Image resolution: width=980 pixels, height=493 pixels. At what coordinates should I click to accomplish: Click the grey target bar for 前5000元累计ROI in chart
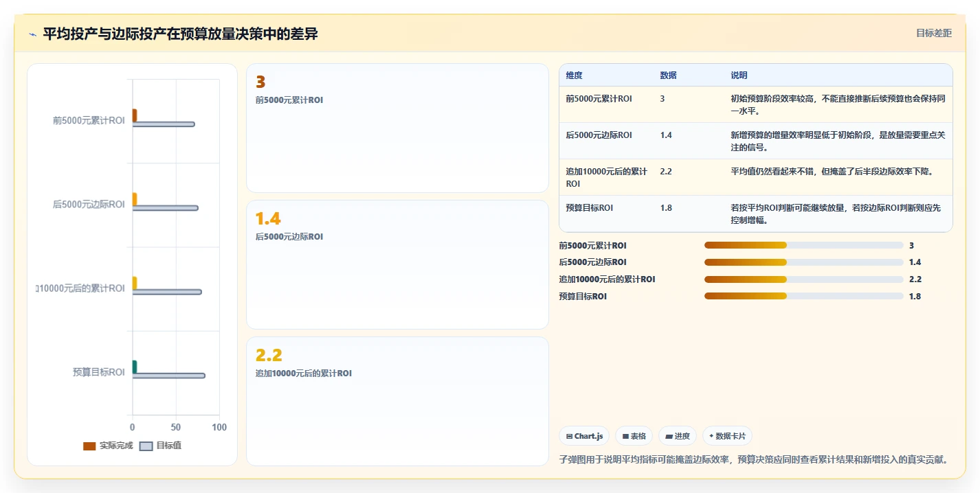[x=164, y=124]
